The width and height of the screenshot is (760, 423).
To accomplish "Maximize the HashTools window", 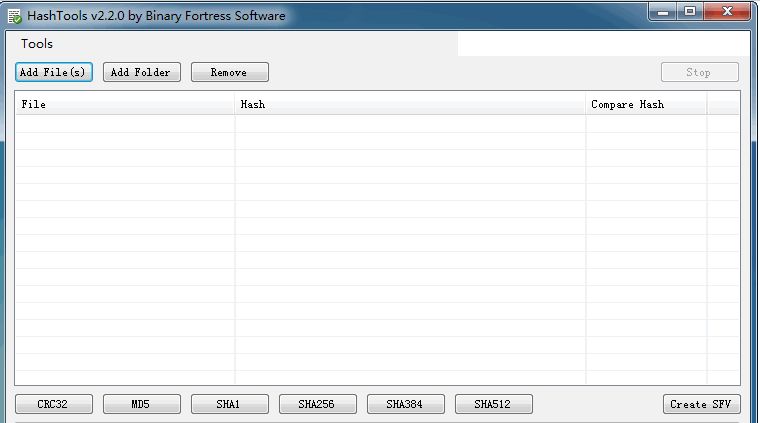I will point(690,12).
